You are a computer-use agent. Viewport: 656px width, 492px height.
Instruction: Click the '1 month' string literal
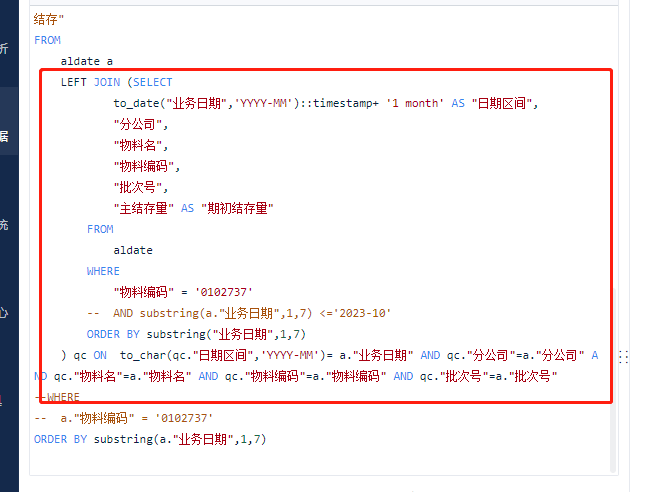point(415,103)
